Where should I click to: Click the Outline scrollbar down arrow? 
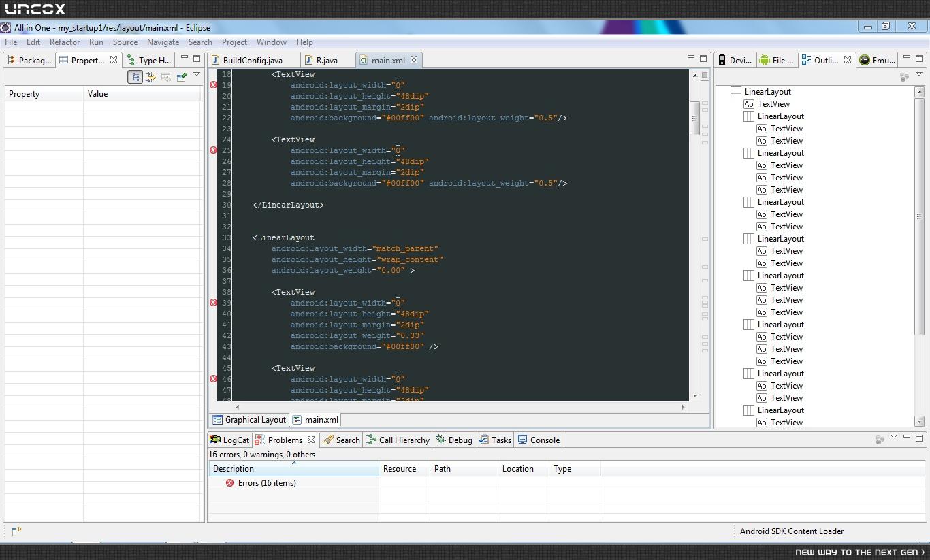pos(919,422)
